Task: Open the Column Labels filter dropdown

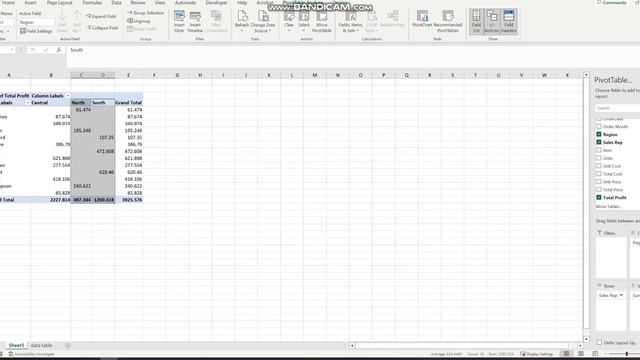Action: coord(68,96)
